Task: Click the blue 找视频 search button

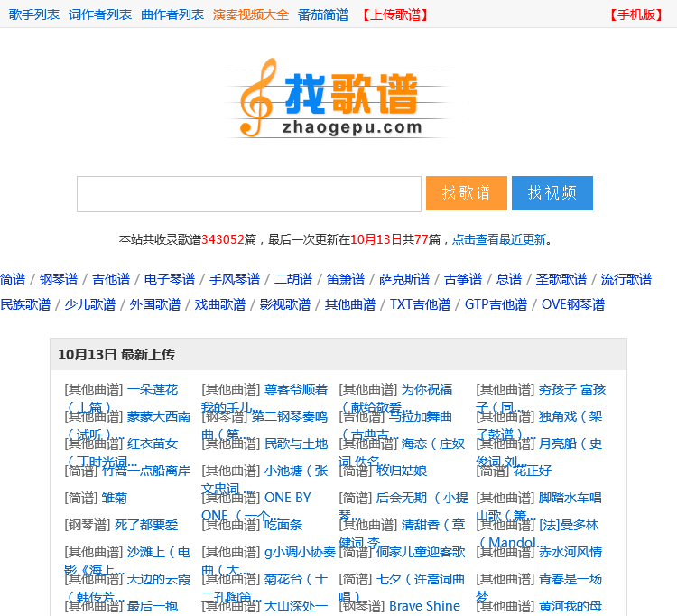Action: pos(552,193)
